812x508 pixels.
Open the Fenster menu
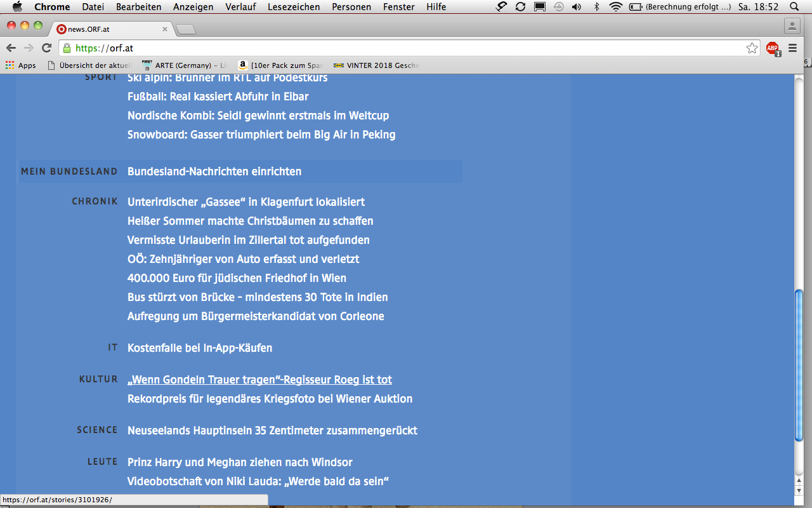[x=399, y=7]
